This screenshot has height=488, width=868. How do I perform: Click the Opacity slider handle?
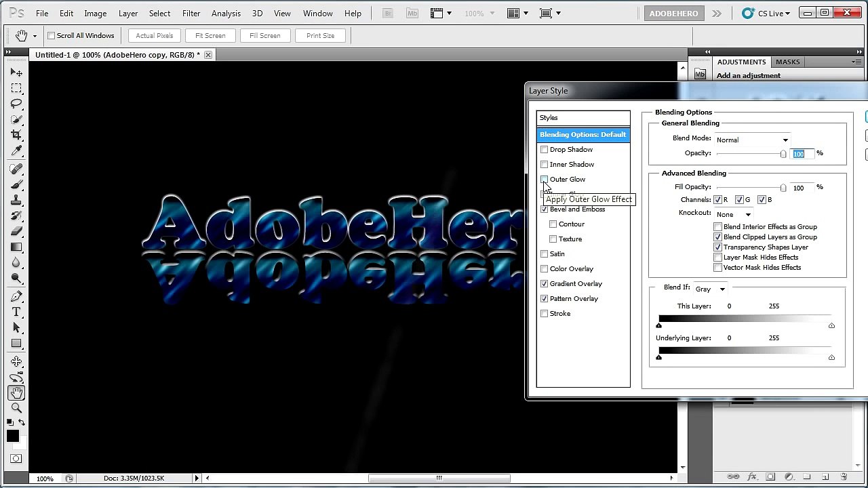pyautogui.click(x=783, y=155)
